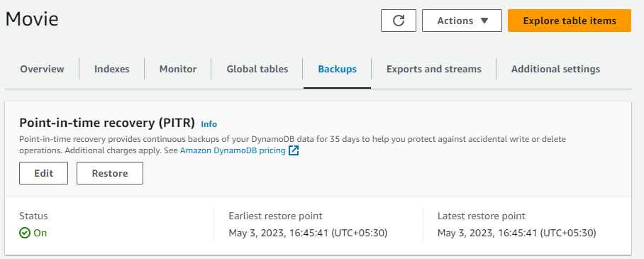Expand the Actions dropdown menu
The image size is (644, 259).
click(462, 21)
